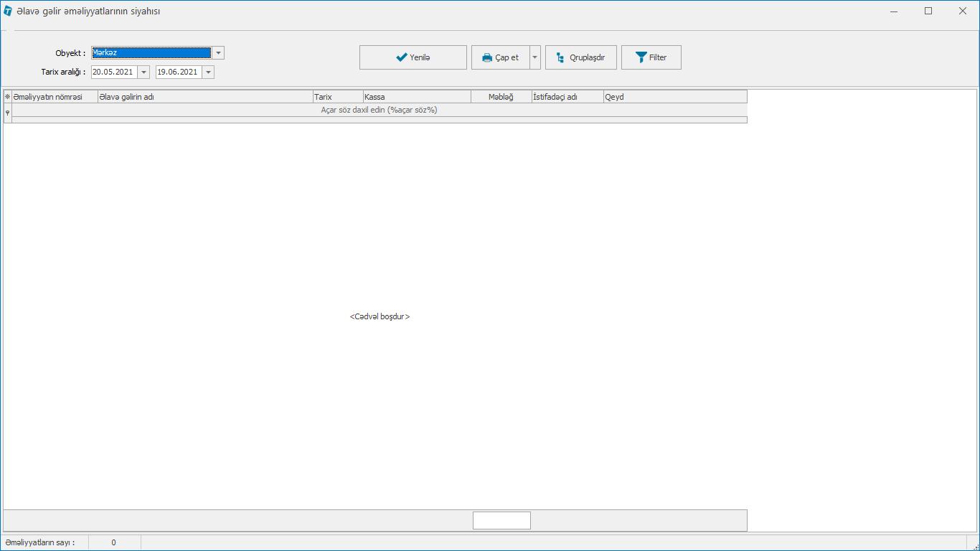Click the keyword search filter row
Image resolution: width=980 pixels, height=551 pixels.
(379, 110)
